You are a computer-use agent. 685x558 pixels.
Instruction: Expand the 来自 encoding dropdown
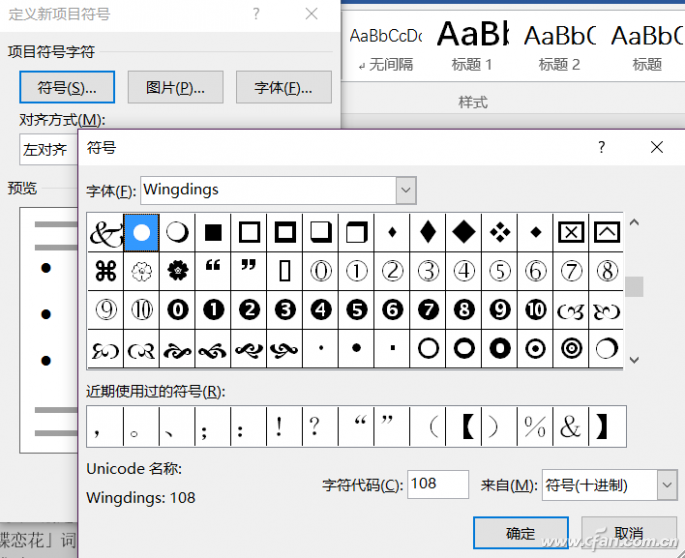point(667,485)
